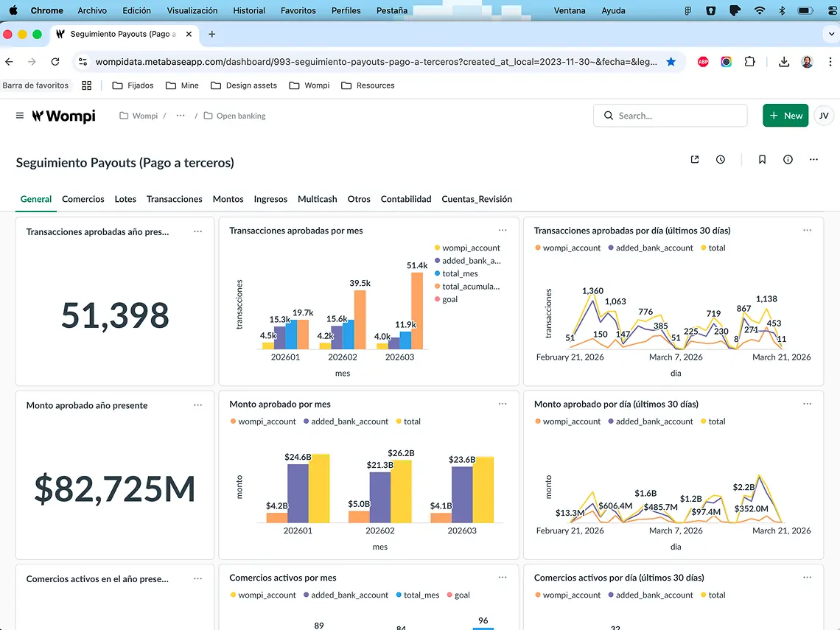Open the Contabilidad tab
The image size is (840, 630).
pos(406,199)
